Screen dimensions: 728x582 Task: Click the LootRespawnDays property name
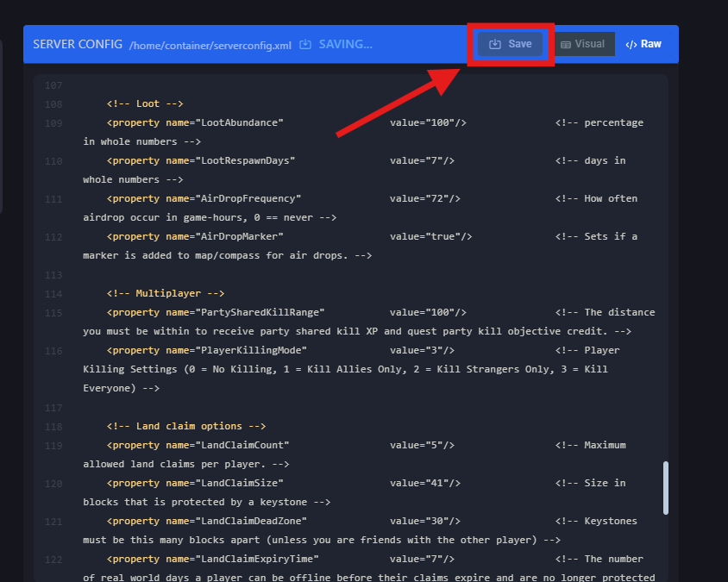click(x=246, y=160)
